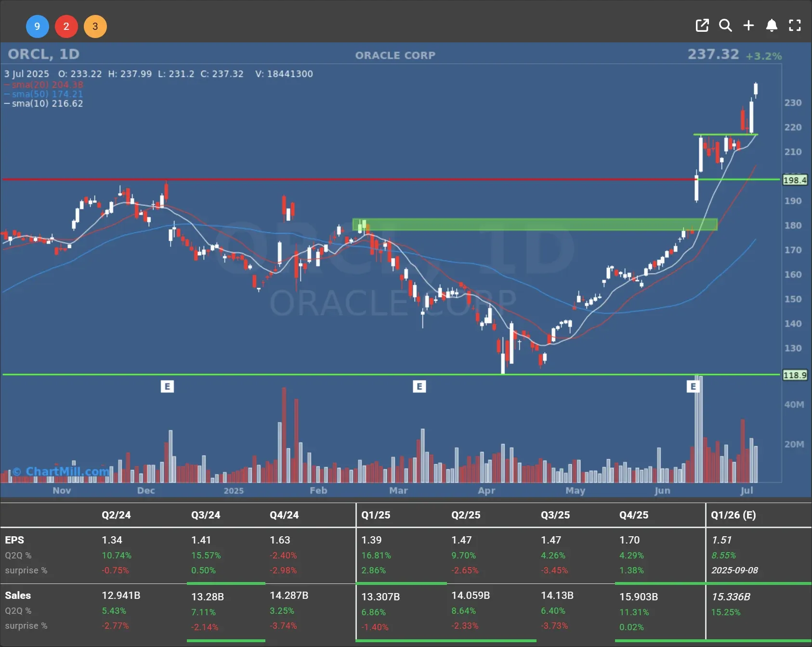Image resolution: width=812 pixels, height=647 pixels.
Task: Click the sma(20) 204.38 legend entry
Action: click(x=44, y=85)
